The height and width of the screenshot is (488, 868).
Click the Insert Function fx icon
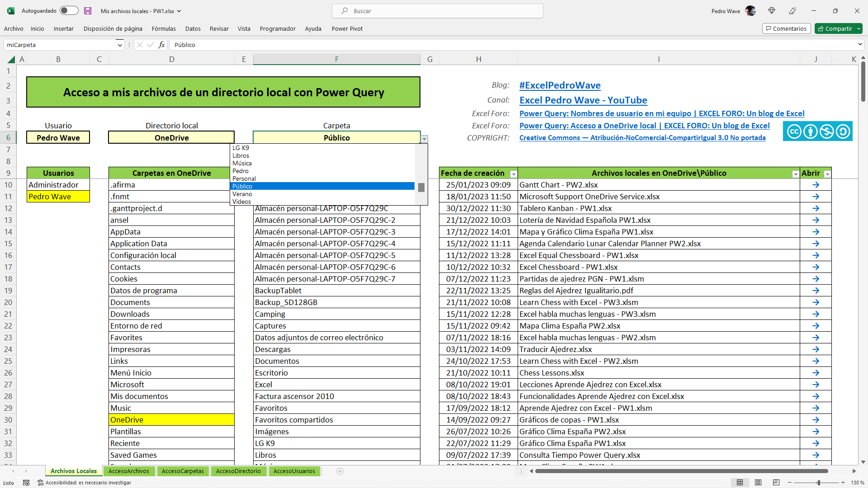(x=161, y=45)
